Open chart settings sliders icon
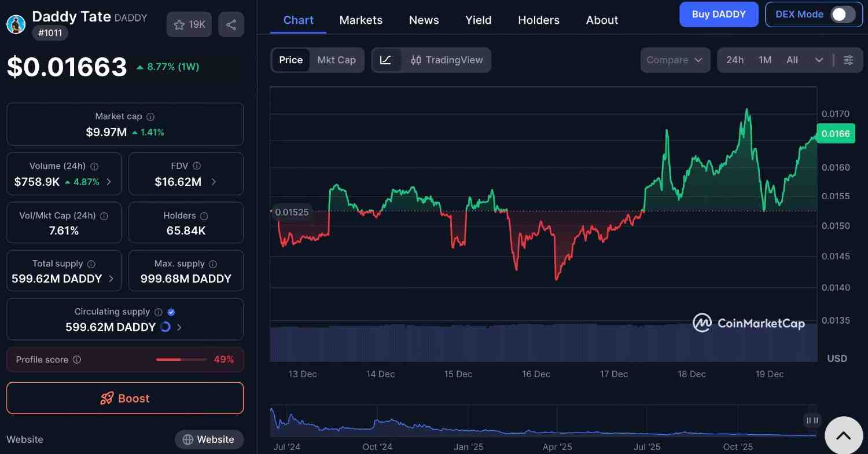 [848, 60]
